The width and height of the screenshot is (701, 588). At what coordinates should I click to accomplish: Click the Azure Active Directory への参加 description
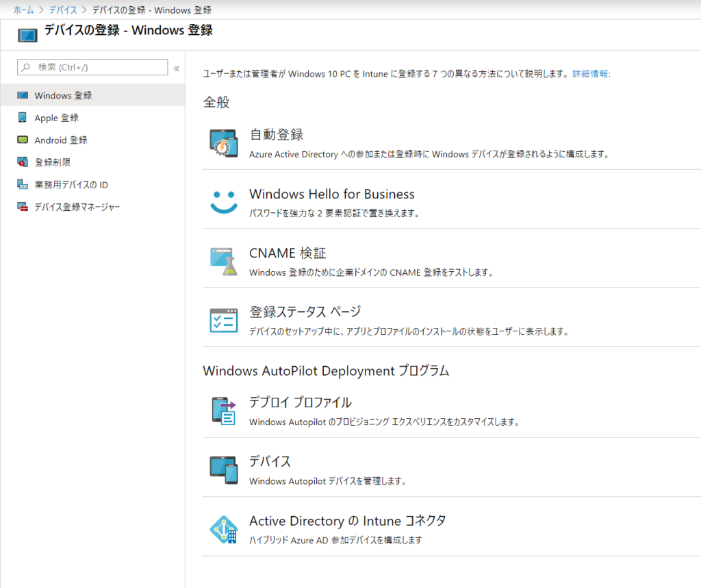pos(429,154)
